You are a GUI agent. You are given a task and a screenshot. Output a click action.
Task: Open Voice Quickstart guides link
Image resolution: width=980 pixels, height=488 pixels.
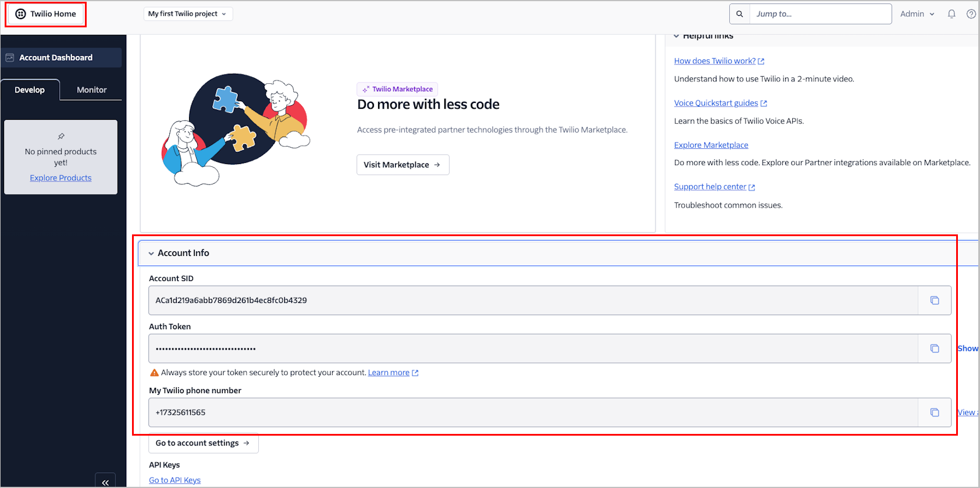point(720,103)
